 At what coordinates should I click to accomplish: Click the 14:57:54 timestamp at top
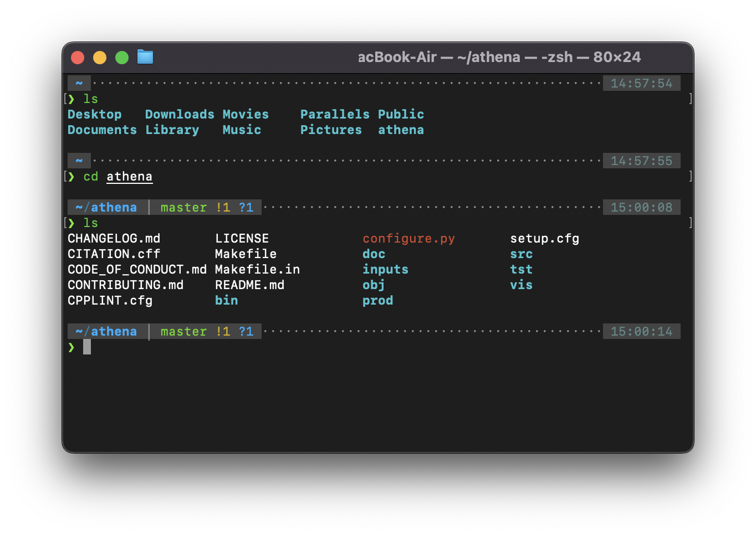(641, 84)
